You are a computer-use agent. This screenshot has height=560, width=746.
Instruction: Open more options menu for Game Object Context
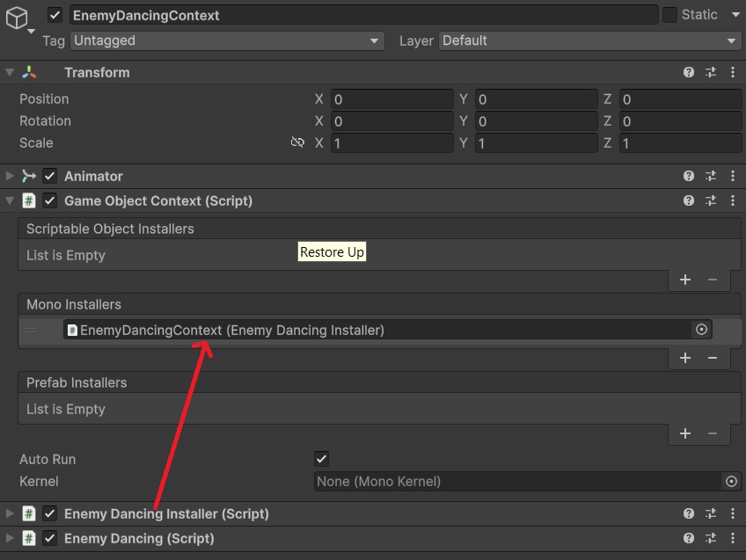(733, 201)
